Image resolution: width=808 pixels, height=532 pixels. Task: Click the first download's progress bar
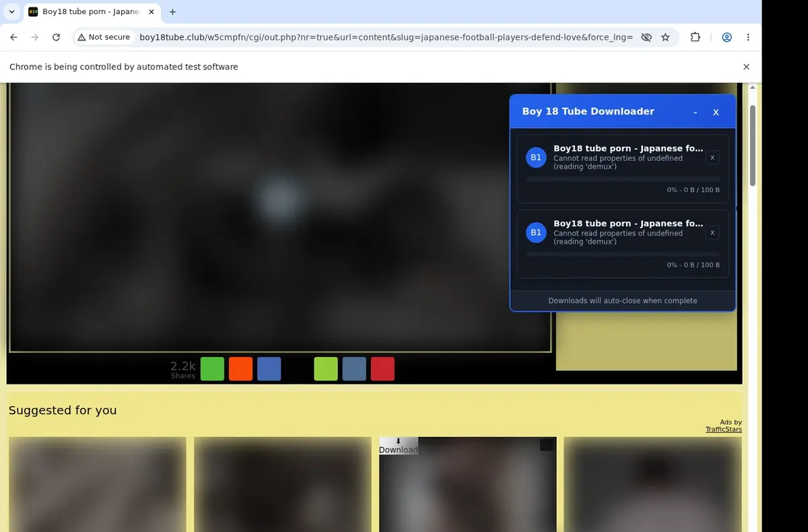click(623, 179)
